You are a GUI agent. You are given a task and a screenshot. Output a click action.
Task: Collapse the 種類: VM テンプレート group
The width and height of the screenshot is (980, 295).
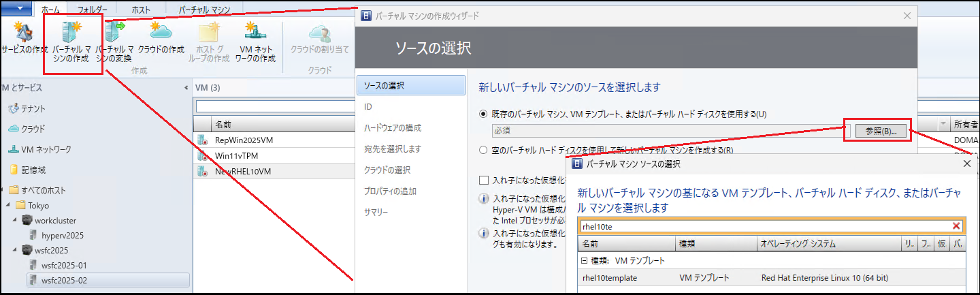(x=584, y=260)
